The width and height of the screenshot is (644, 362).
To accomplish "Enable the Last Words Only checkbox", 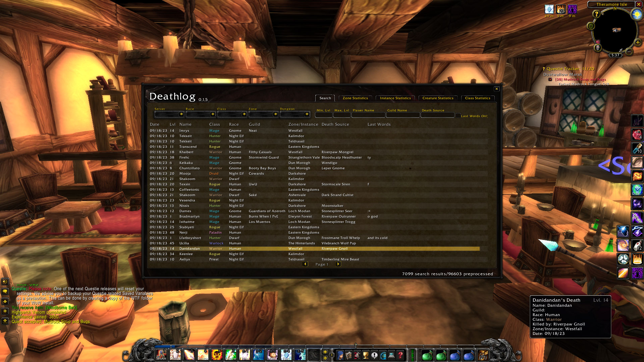I will (x=458, y=116).
